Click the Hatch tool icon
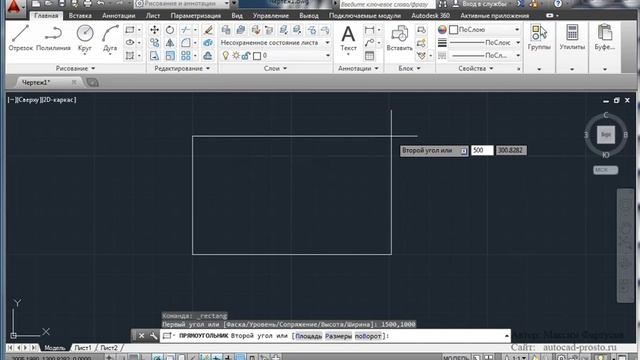 tap(130, 56)
